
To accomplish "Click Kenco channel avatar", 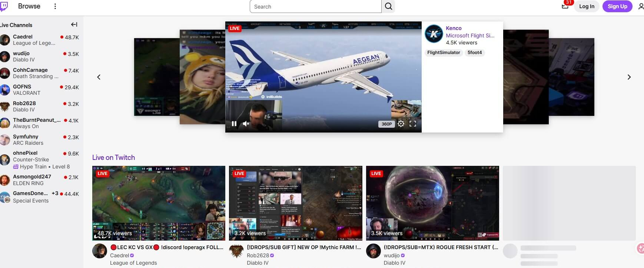I will click(434, 34).
